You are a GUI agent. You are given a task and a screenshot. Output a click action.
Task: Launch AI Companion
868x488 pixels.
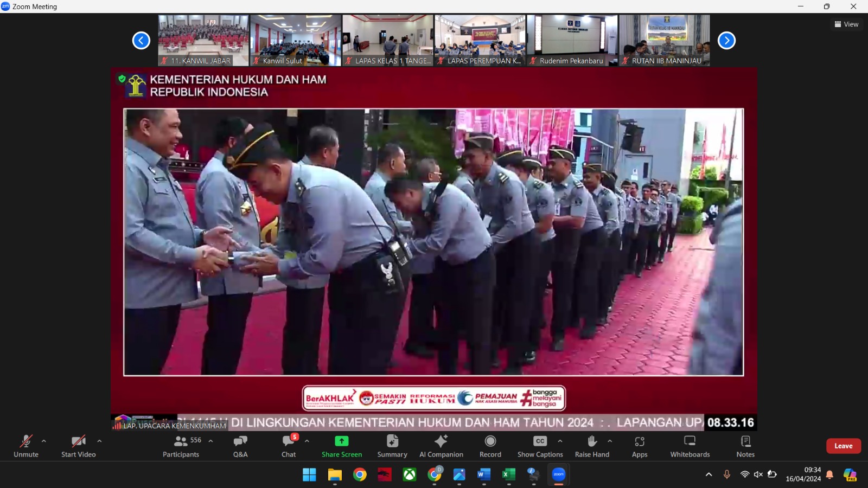coord(441,446)
